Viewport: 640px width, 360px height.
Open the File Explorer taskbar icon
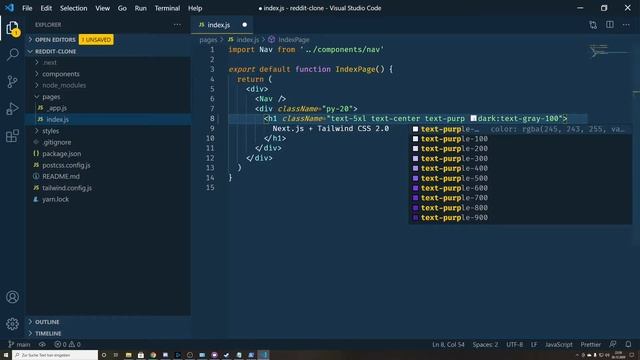click(x=128, y=355)
